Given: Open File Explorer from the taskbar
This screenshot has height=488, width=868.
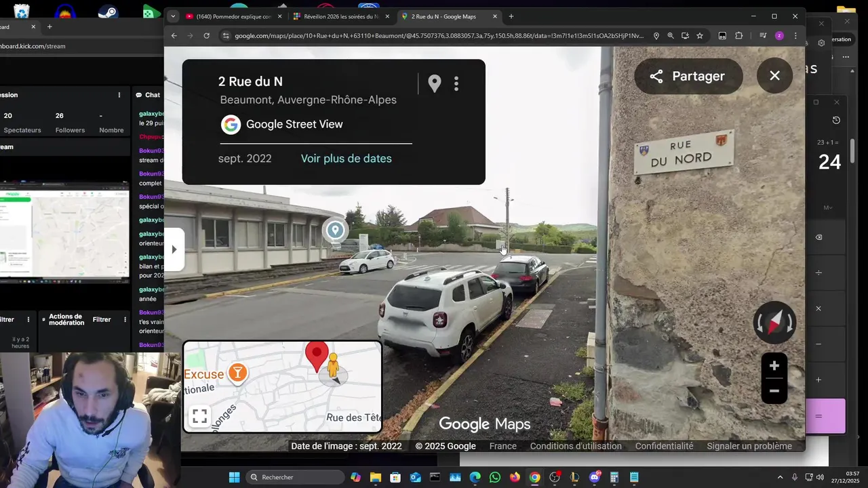Looking at the screenshot, I should (x=376, y=477).
